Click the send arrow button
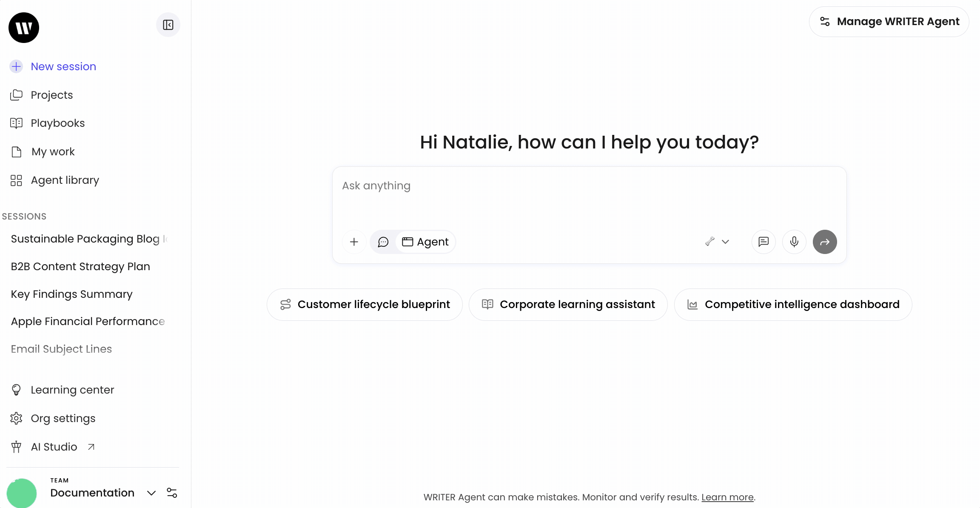Image resolution: width=980 pixels, height=508 pixels. 825,242
